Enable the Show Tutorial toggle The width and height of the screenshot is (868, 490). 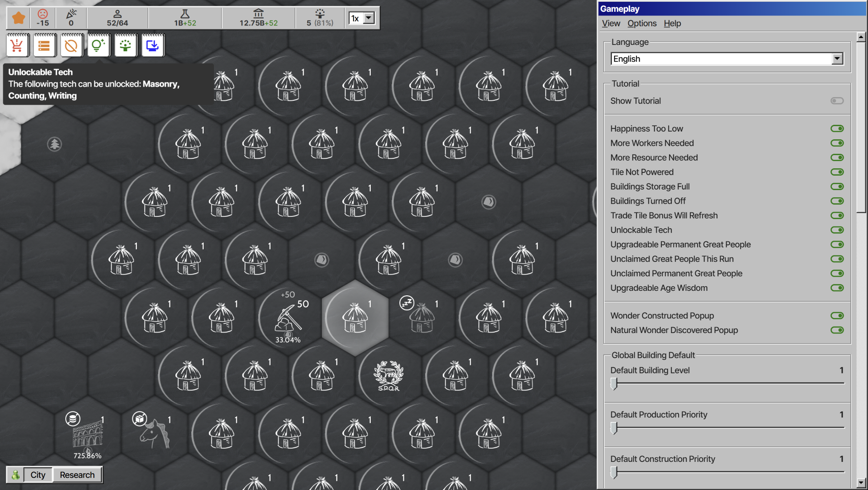coord(837,101)
